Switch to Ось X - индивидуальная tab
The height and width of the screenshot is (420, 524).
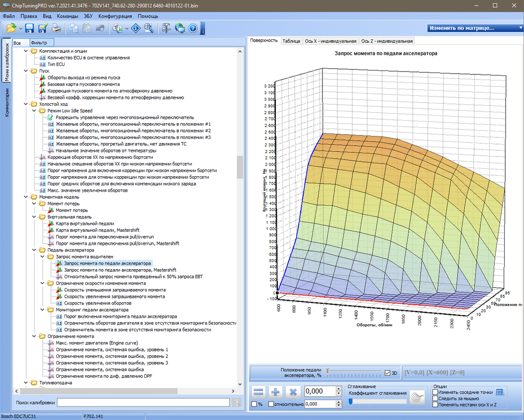pyautogui.click(x=330, y=41)
